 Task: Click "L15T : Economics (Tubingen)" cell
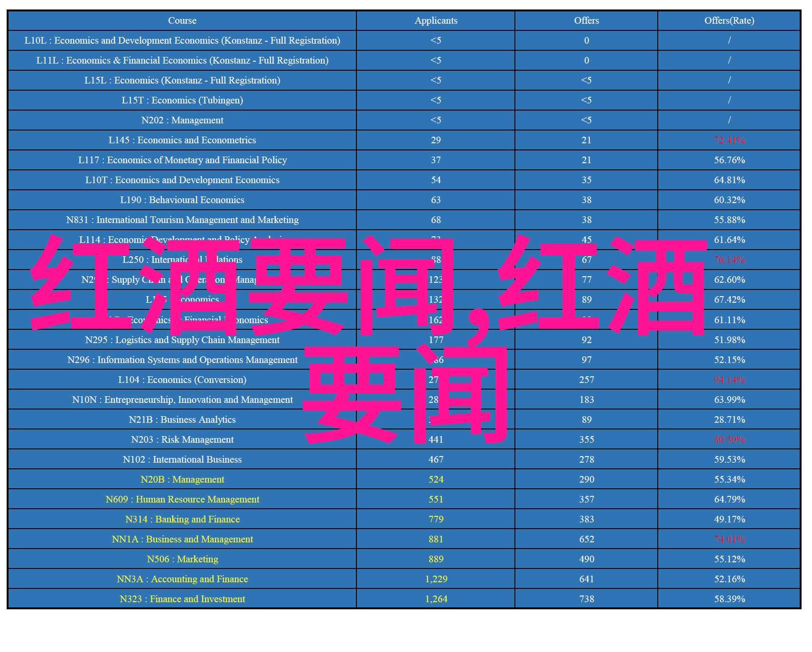[x=182, y=100]
